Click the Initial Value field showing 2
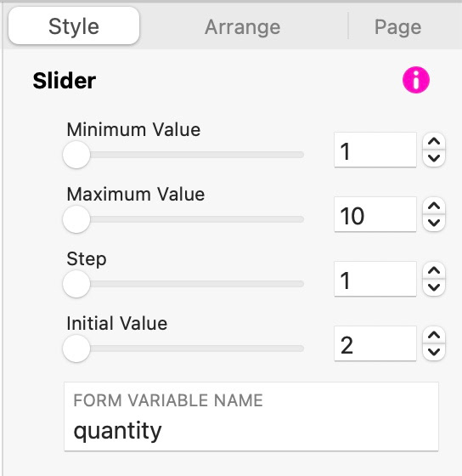Screen dimensions: 462x476 (375, 343)
